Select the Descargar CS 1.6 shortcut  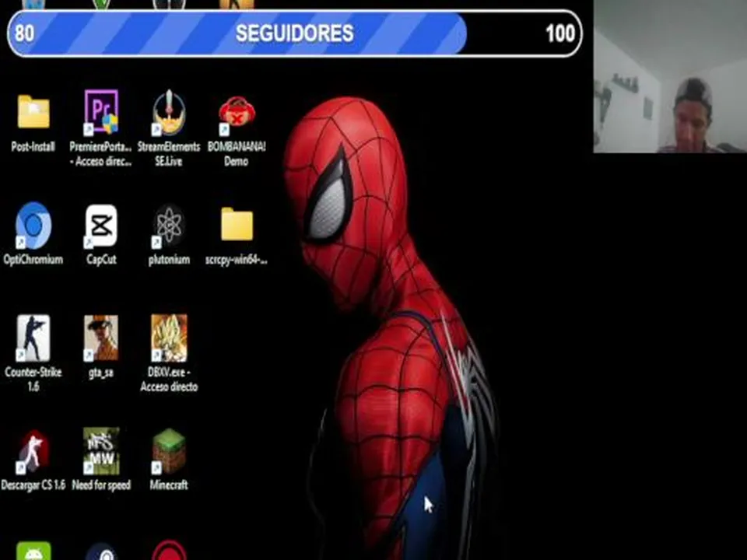(33, 451)
